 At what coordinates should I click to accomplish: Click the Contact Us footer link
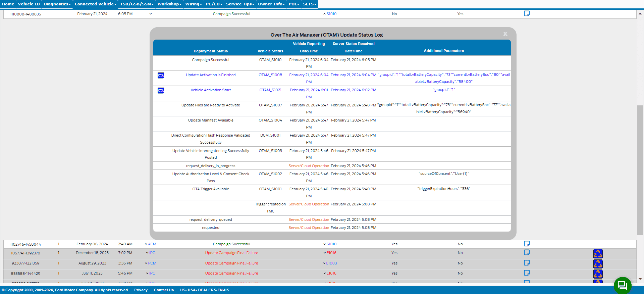pyautogui.click(x=164, y=290)
